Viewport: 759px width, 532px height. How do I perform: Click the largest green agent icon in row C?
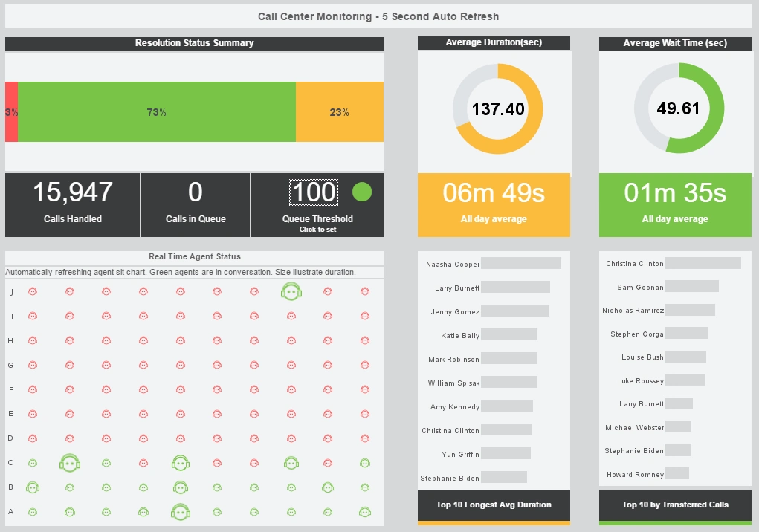coord(69,462)
